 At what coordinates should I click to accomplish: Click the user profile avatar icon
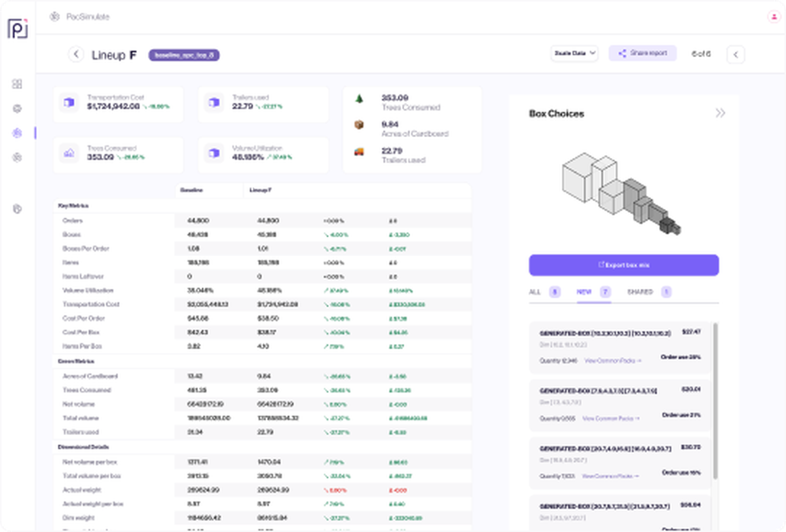pyautogui.click(x=773, y=17)
